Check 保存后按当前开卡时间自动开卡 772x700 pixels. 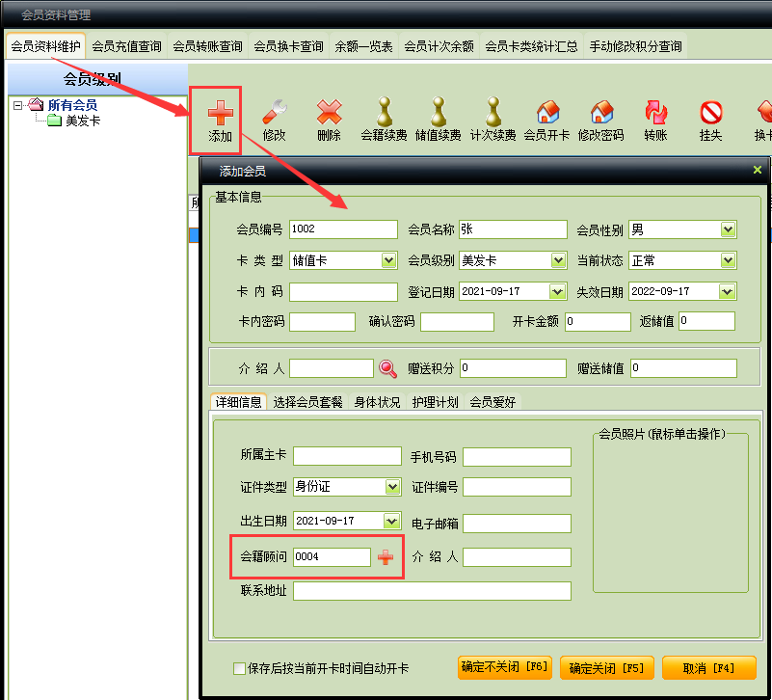tap(239, 668)
